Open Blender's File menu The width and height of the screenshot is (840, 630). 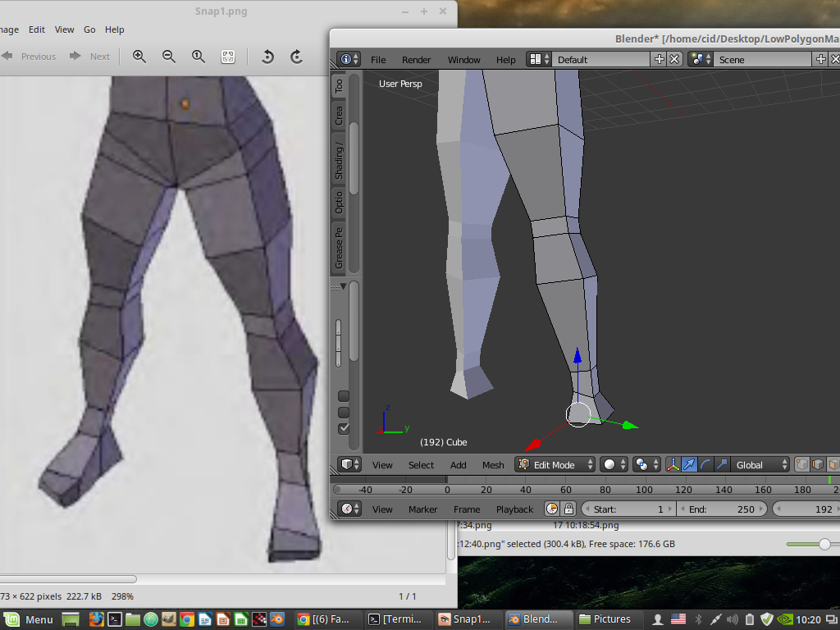(x=378, y=59)
